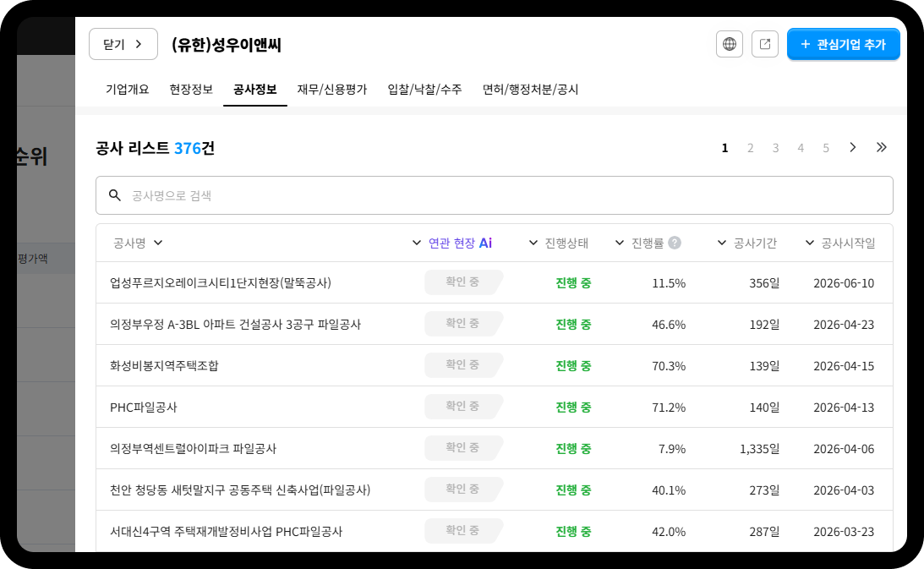The width and height of the screenshot is (924, 569).
Task: Click the search magnifier icon
Action: pyautogui.click(x=115, y=195)
